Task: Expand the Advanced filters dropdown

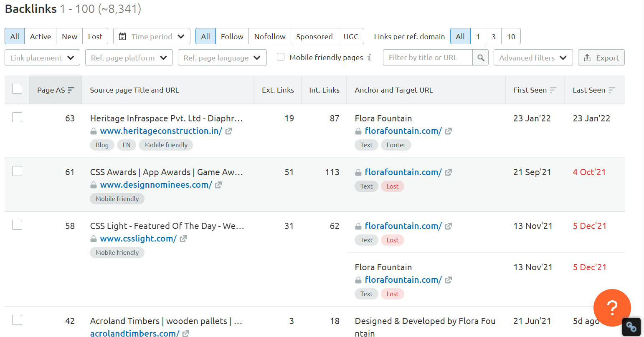Action: pyautogui.click(x=533, y=58)
